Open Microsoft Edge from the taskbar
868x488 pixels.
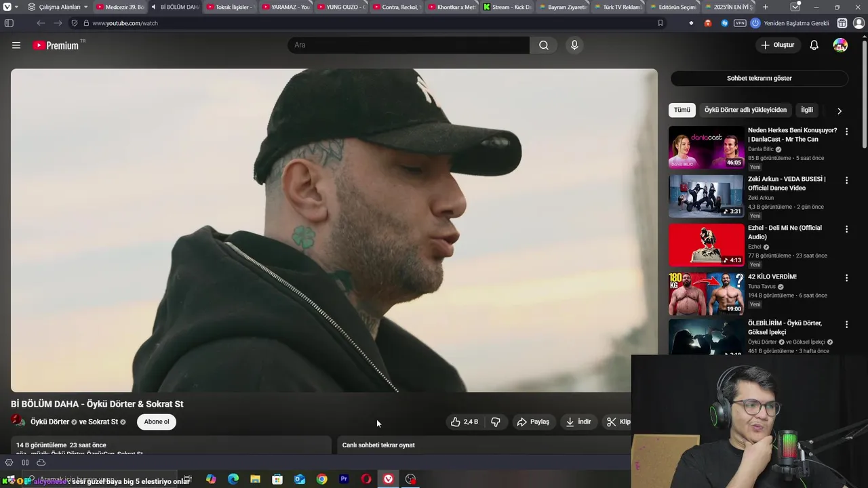pyautogui.click(x=233, y=479)
